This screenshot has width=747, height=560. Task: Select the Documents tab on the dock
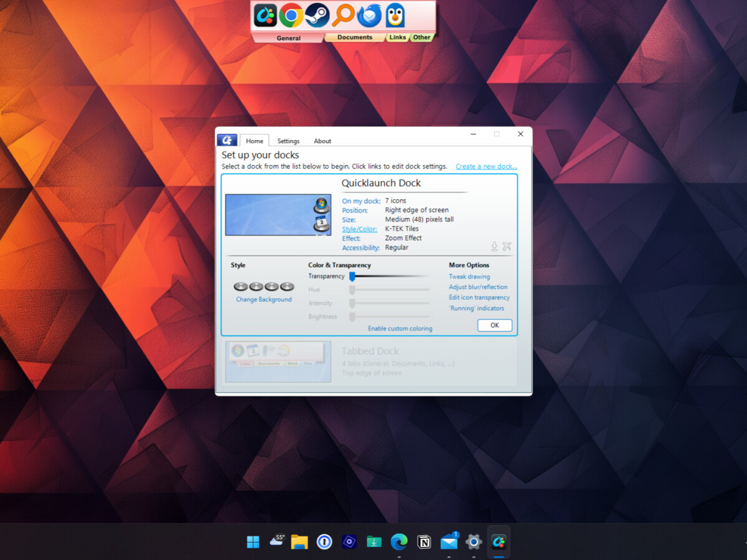click(355, 37)
